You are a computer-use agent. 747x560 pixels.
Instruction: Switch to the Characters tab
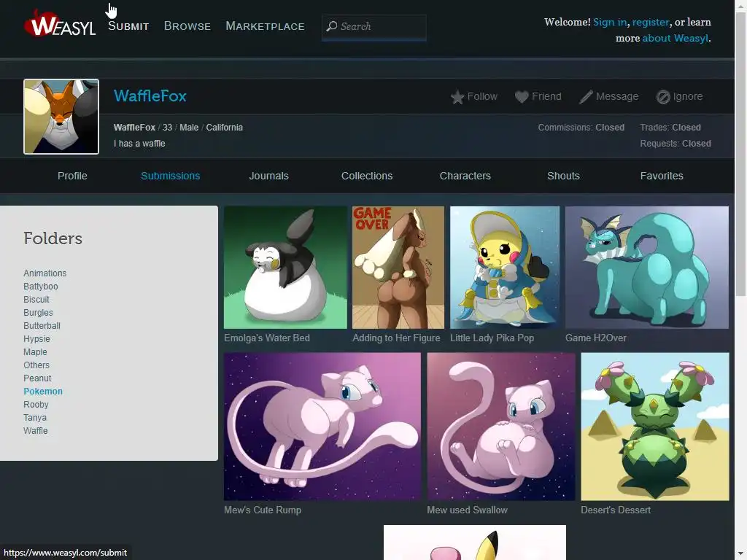click(465, 176)
